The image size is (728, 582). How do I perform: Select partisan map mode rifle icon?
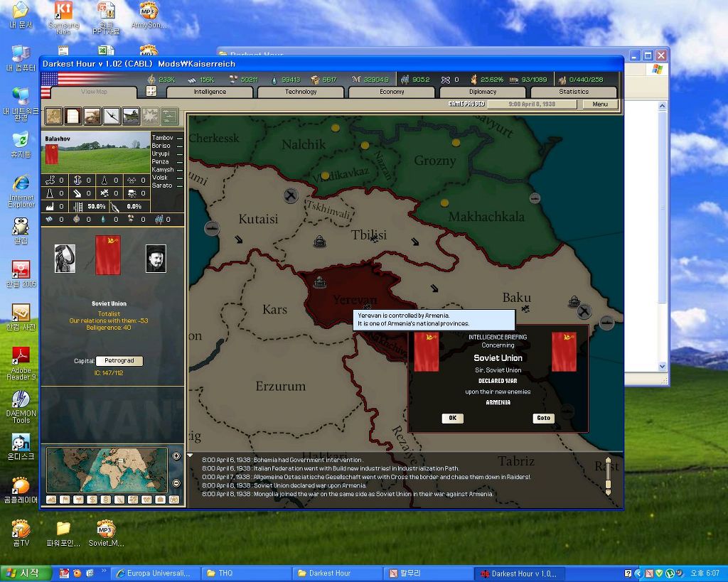(x=119, y=500)
